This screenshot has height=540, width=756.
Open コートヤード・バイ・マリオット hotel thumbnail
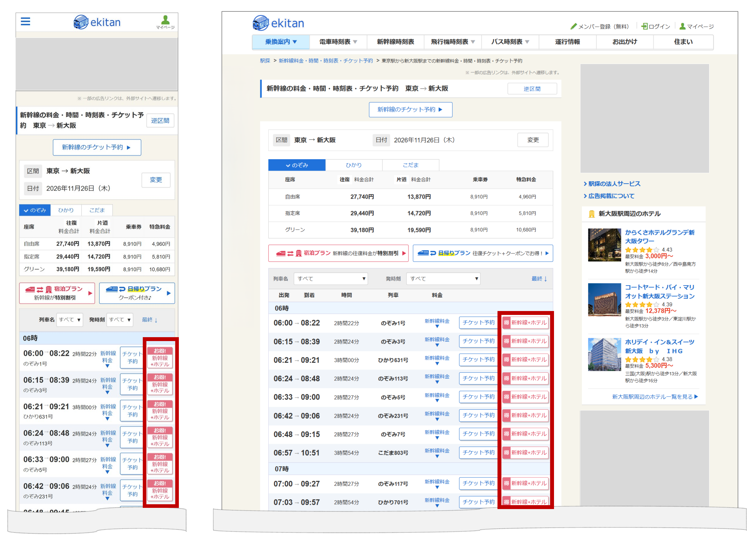604,300
